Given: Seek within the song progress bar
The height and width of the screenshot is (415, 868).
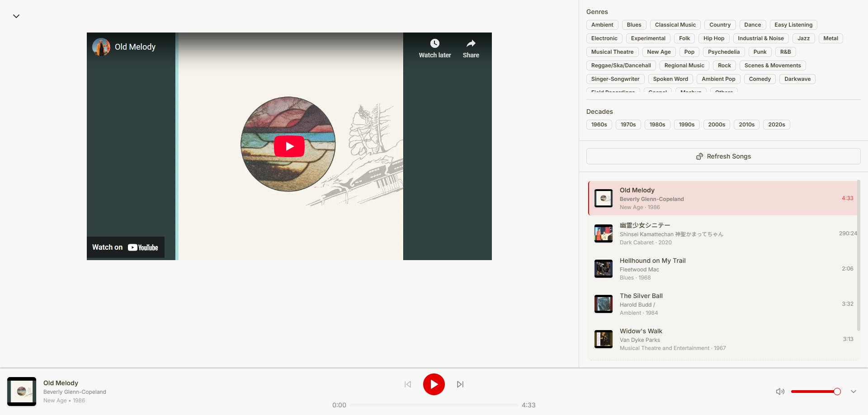Looking at the screenshot, I should click(x=434, y=405).
